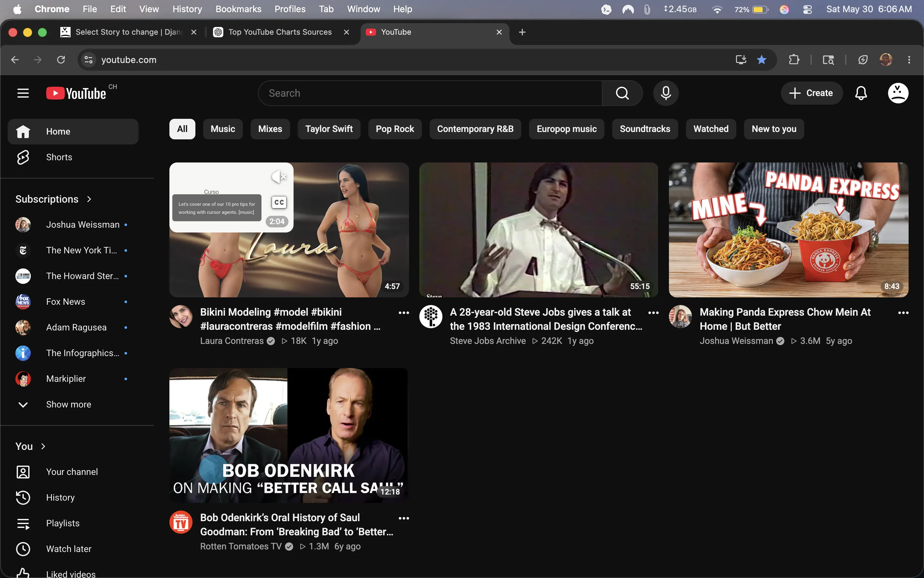Open the History menu in menu bar

tap(187, 9)
